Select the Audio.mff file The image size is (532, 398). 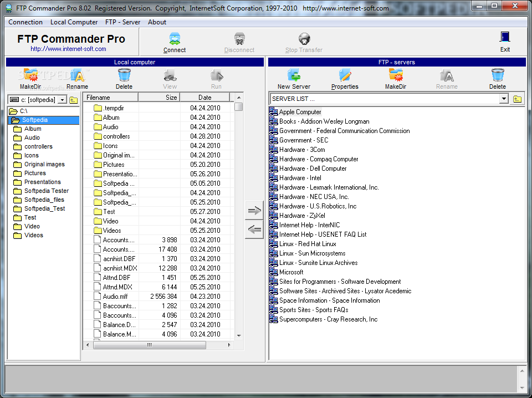(115, 296)
